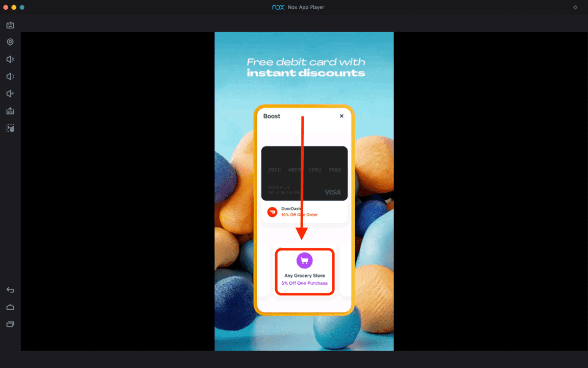This screenshot has height=368, width=588.
Task: Open Nox settings gear in title bar
Action: [x=575, y=7]
